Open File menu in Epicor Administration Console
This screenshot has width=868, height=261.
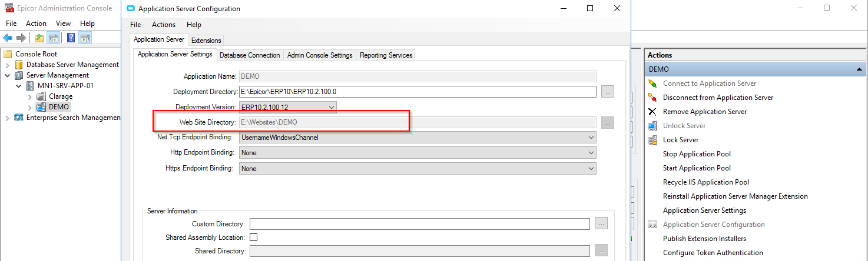pyautogui.click(x=11, y=24)
